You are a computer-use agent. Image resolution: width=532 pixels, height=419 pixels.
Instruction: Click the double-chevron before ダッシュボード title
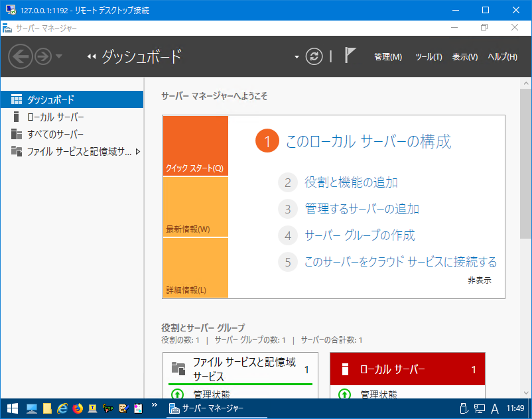coord(92,56)
